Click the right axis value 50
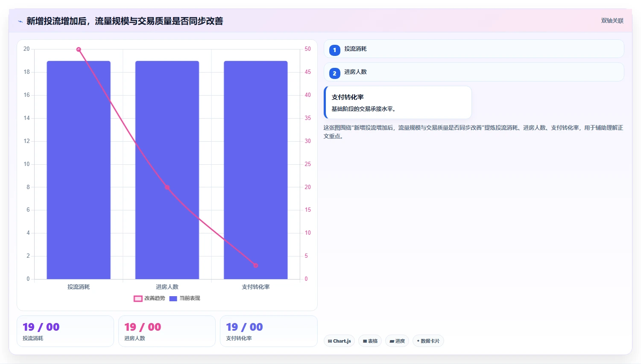Image resolution: width=641 pixels, height=364 pixels. click(x=307, y=49)
